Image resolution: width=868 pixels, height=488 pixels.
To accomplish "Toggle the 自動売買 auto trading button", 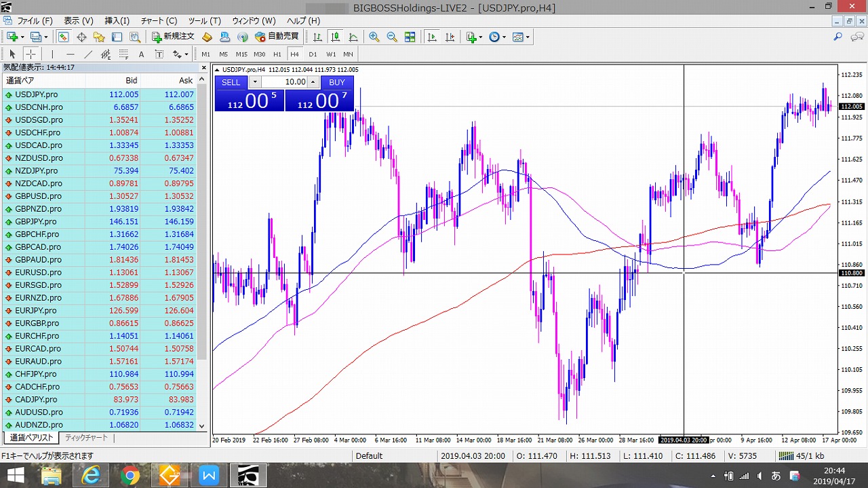I will point(277,37).
